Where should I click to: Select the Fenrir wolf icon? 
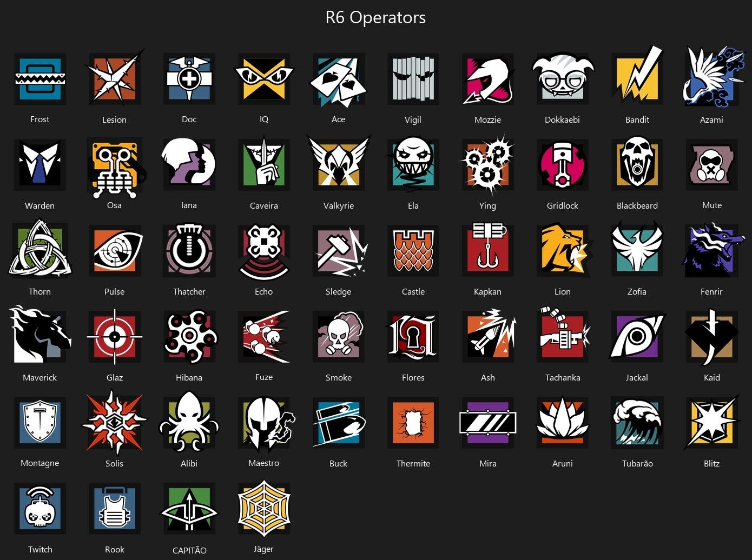(x=713, y=250)
